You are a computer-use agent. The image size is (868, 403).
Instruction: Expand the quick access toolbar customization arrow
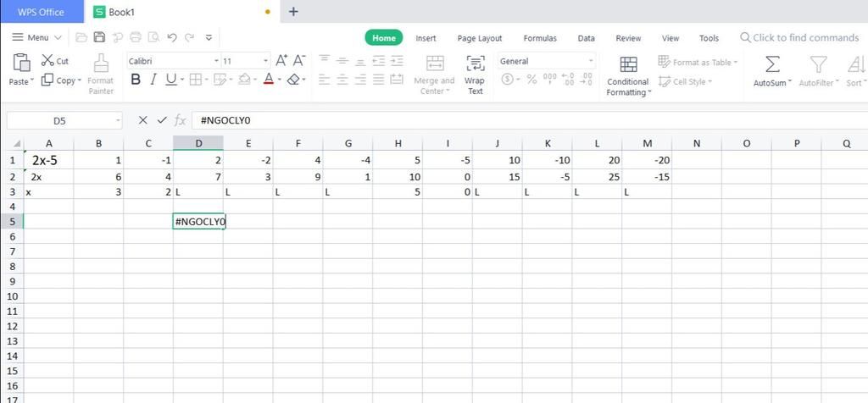209,37
